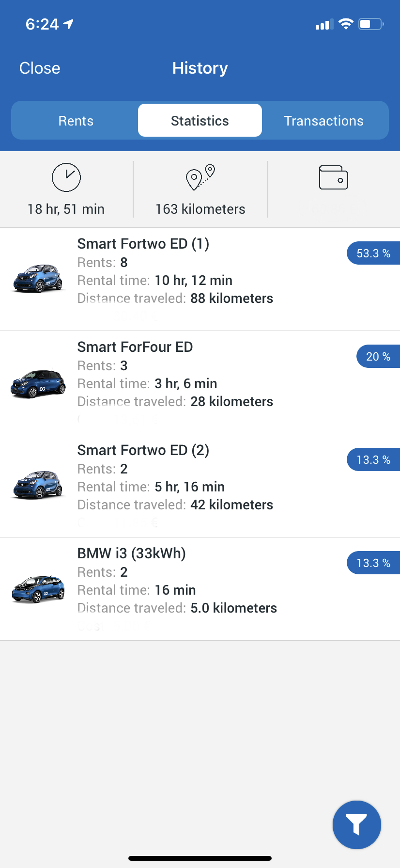400x868 pixels.
Task: Tap the Smart Fortwo ED (1) car image
Action: [38, 278]
